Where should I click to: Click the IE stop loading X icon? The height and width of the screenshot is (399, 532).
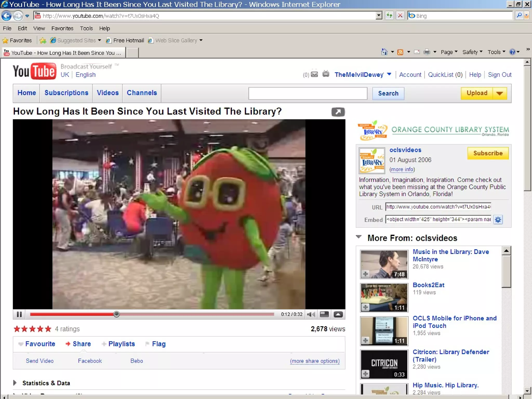(x=400, y=16)
